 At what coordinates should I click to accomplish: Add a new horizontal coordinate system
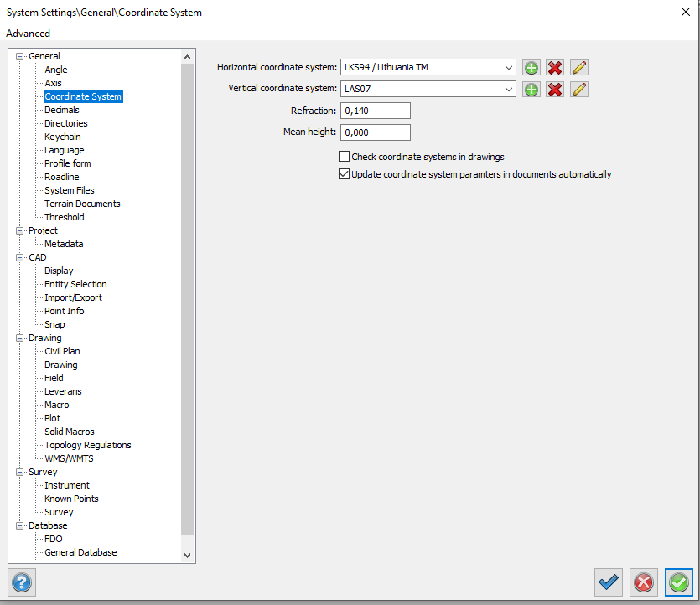[x=531, y=68]
